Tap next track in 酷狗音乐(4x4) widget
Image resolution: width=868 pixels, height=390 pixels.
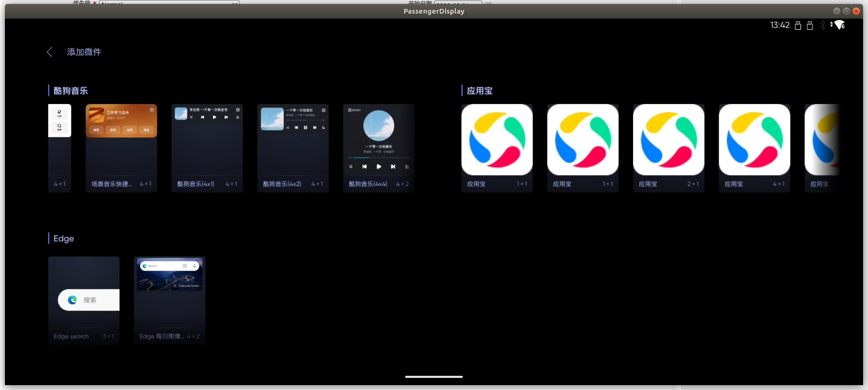click(393, 166)
